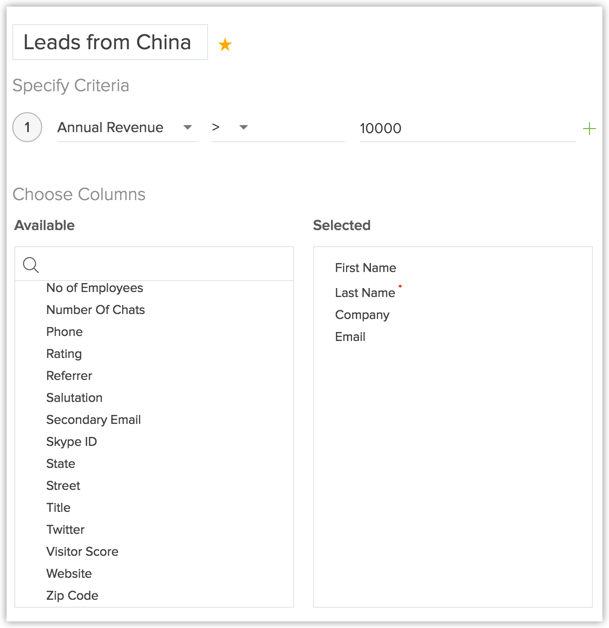Choose Skype ID in available list
Viewport: 609px width, 628px height.
click(x=71, y=442)
